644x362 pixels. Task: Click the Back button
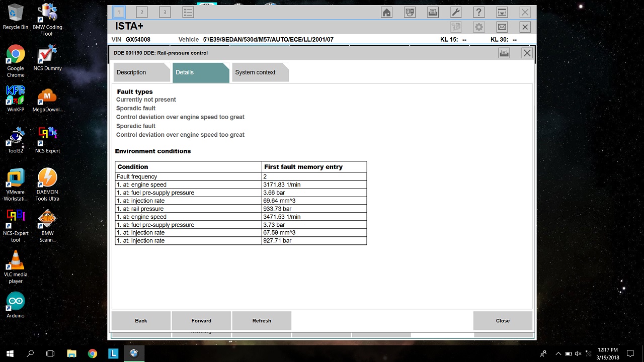pyautogui.click(x=141, y=321)
